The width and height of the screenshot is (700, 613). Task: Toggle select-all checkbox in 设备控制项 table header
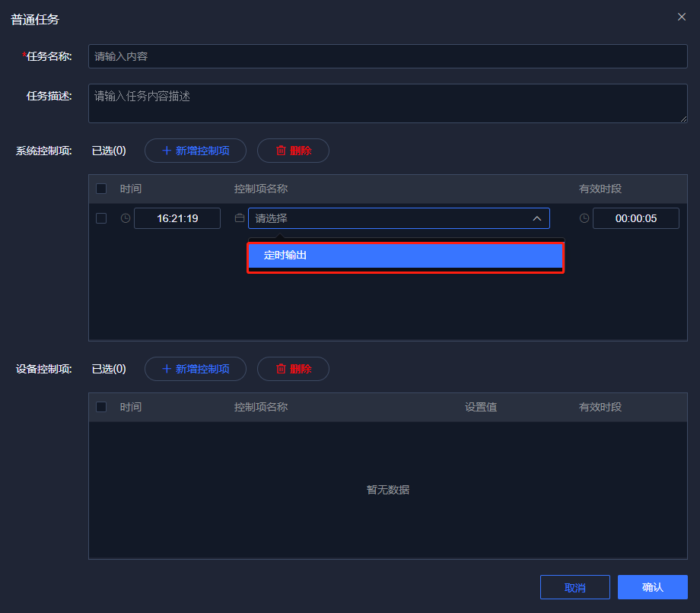click(x=101, y=407)
